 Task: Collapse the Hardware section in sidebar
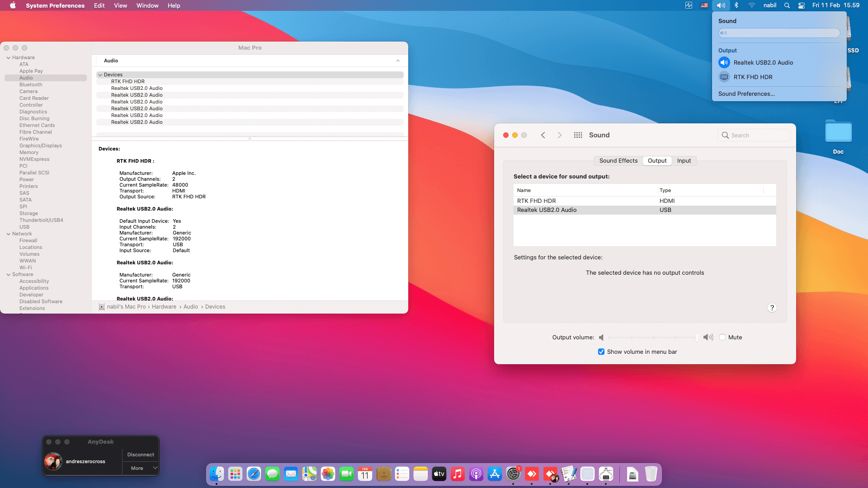pos(9,58)
